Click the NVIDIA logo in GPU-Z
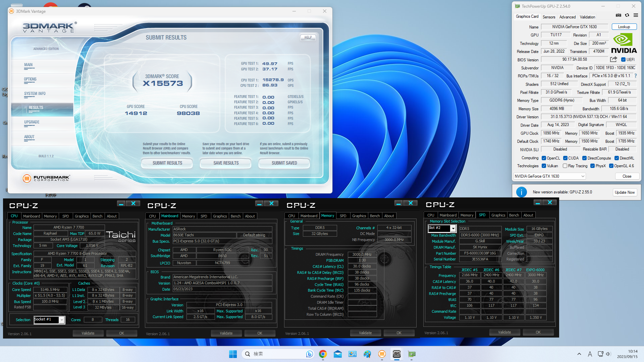The image size is (644, 362). pyautogui.click(x=624, y=43)
